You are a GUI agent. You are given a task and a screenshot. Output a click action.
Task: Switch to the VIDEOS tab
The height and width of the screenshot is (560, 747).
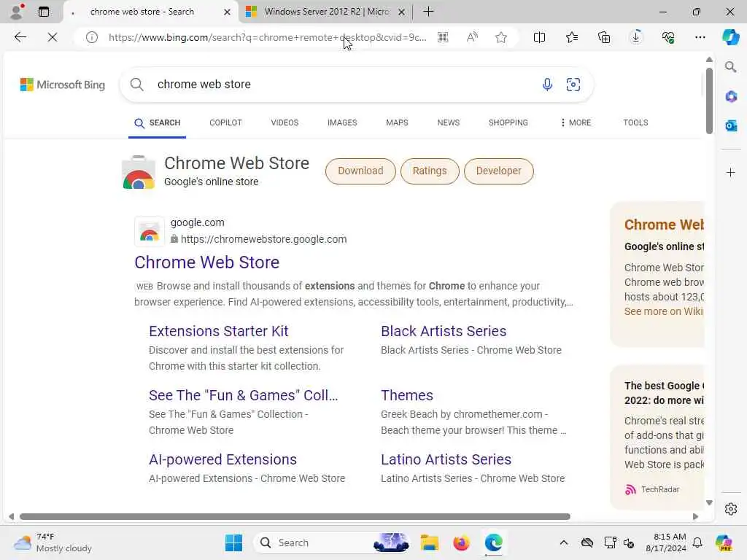(285, 122)
